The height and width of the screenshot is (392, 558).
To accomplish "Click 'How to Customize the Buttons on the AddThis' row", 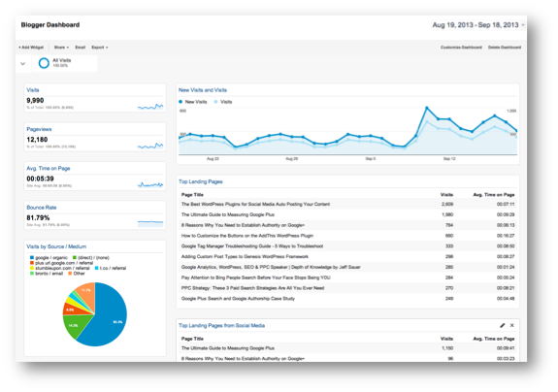I will pyautogui.click(x=347, y=236).
